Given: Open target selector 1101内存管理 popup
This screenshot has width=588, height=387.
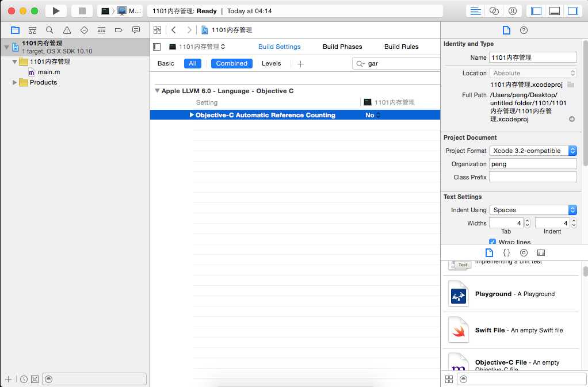Looking at the screenshot, I should click(x=197, y=47).
